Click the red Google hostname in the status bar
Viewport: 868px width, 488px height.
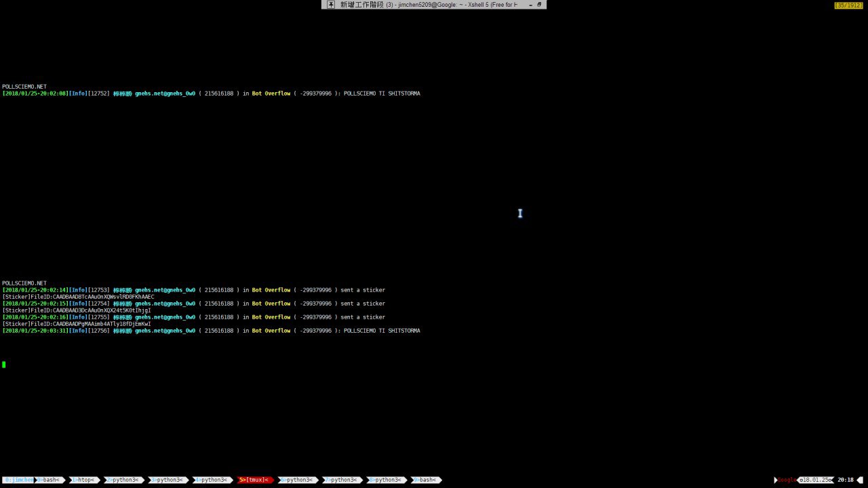click(x=787, y=480)
